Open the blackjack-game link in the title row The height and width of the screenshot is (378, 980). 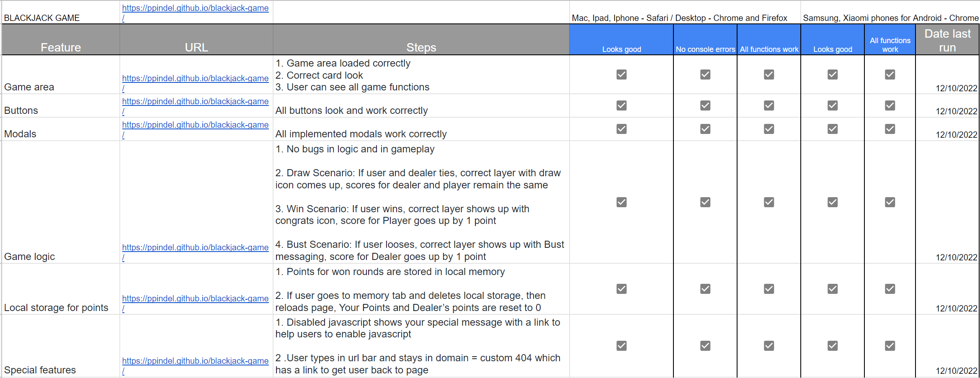[195, 8]
